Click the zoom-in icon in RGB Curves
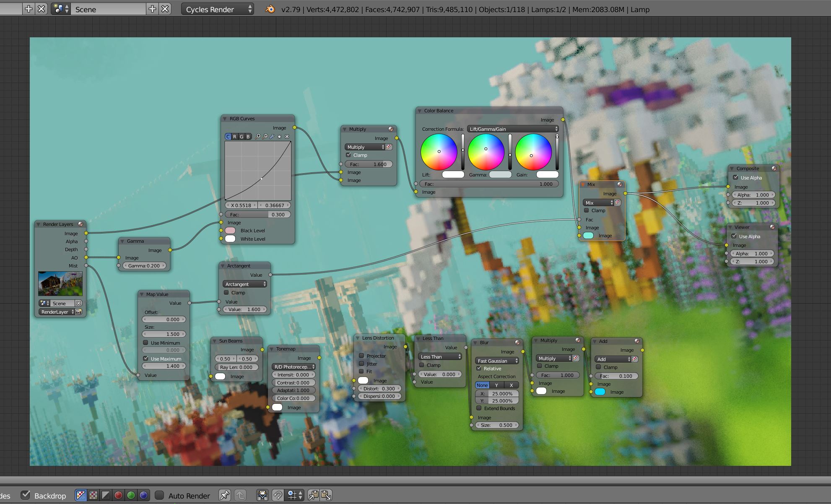The height and width of the screenshot is (504, 831). (x=258, y=136)
